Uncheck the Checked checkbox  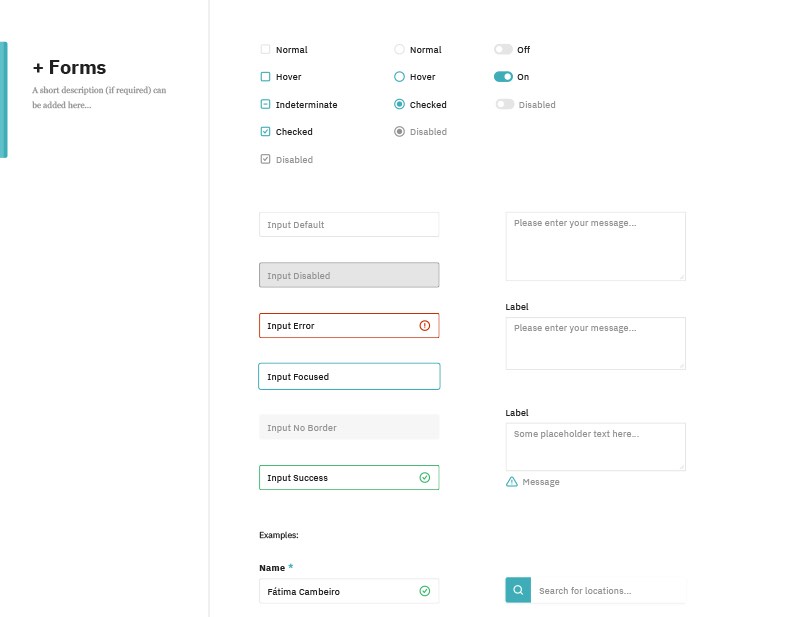tap(265, 132)
